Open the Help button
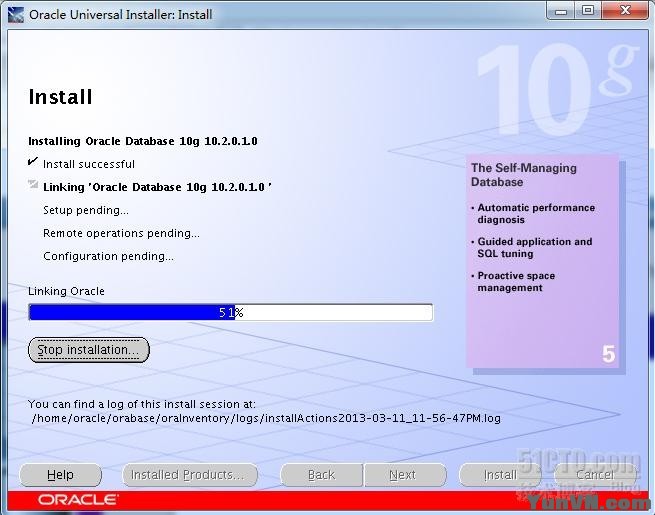Viewport: 655px width, 515px height. point(61,475)
